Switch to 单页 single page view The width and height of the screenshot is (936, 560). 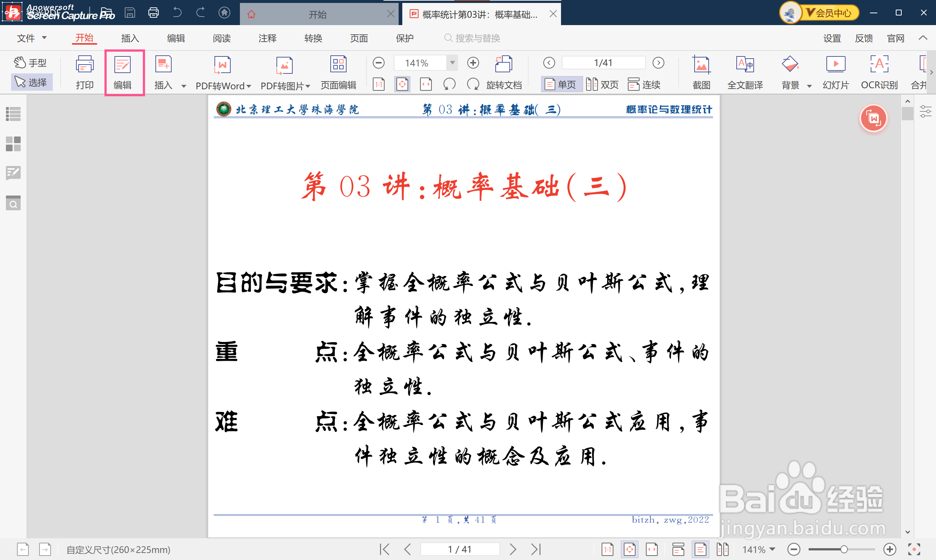[561, 84]
